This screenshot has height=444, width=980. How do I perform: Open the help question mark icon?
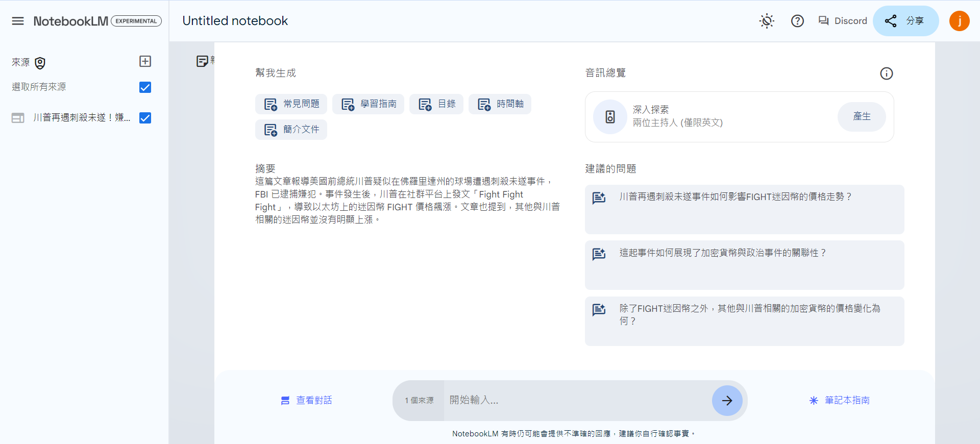[x=797, y=21]
